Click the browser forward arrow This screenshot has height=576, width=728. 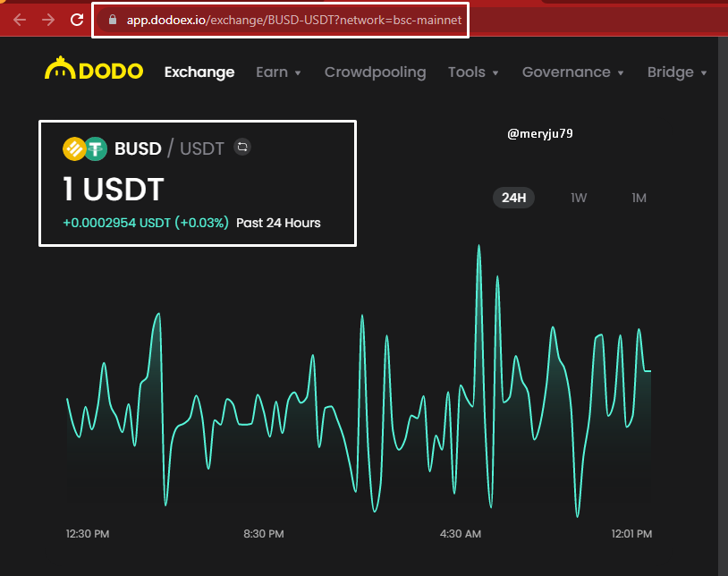[x=48, y=20]
